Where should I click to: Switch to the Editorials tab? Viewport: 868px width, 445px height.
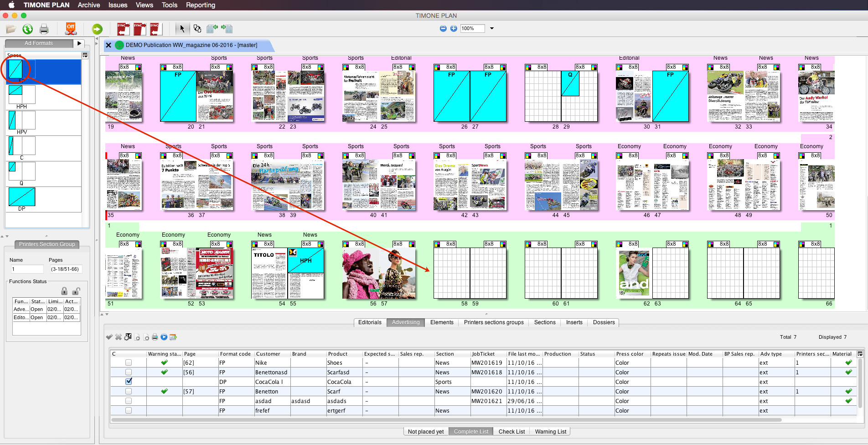(370, 322)
